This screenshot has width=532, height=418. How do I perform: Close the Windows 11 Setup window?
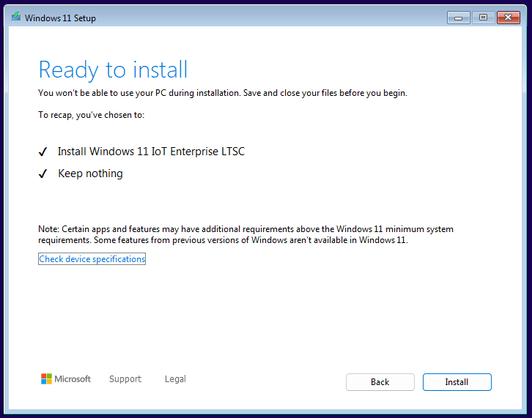[509, 18]
